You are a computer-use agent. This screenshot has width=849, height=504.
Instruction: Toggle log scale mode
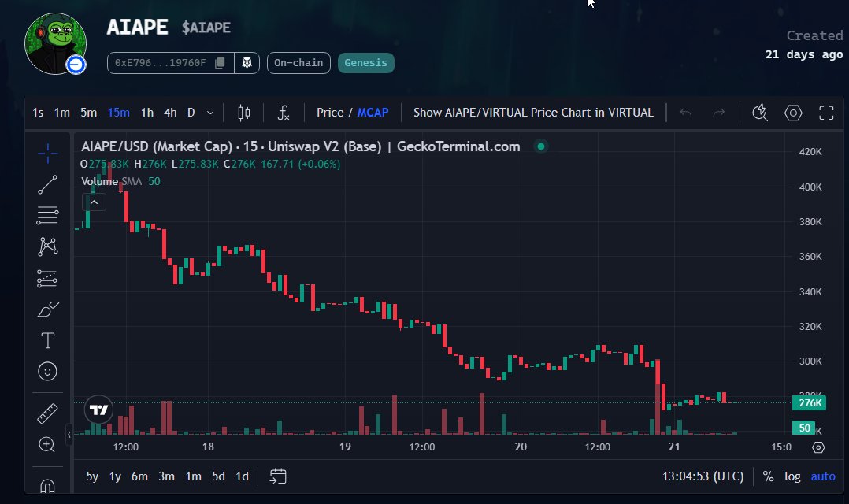[x=792, y=476]
